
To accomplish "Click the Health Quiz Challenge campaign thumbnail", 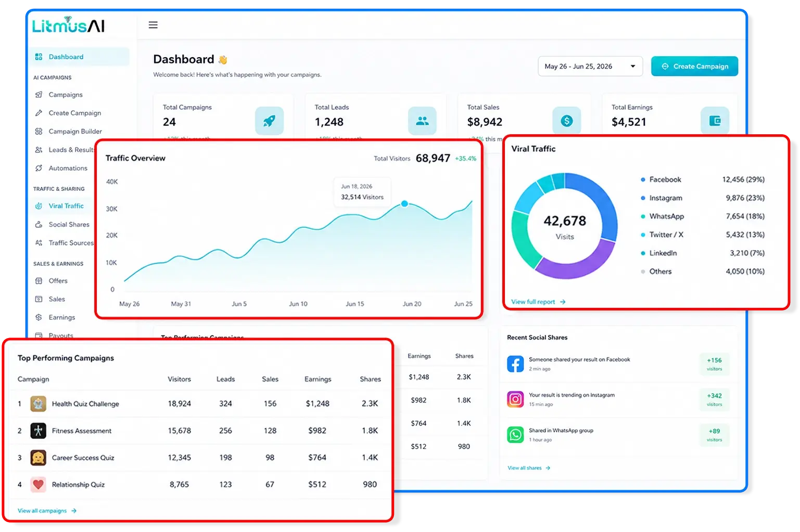I will tap(38, 404).
